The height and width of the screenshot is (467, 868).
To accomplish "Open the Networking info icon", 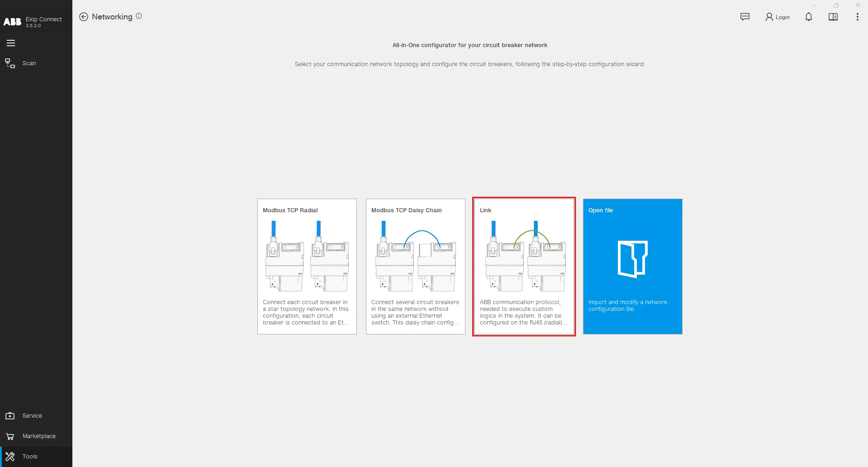I will pyautogui.click(x=139, y=16).
